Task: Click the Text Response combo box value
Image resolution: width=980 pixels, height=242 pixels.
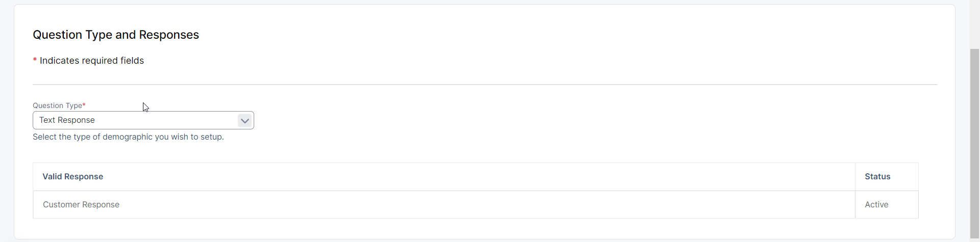Action: [x=67, y=120]
